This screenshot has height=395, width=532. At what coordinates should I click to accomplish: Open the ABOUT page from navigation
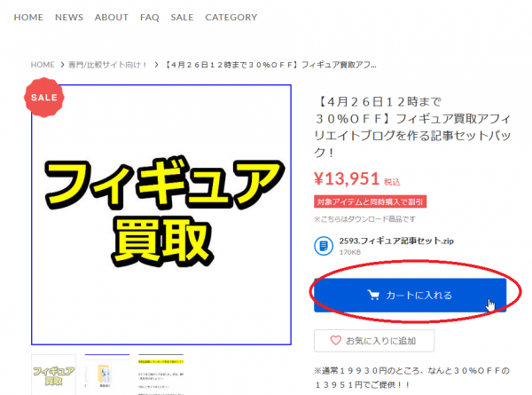coord(112,17)
